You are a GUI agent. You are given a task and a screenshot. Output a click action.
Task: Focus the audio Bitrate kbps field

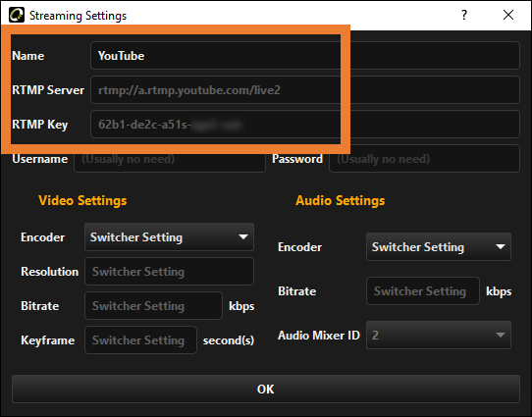click(423, 290)
